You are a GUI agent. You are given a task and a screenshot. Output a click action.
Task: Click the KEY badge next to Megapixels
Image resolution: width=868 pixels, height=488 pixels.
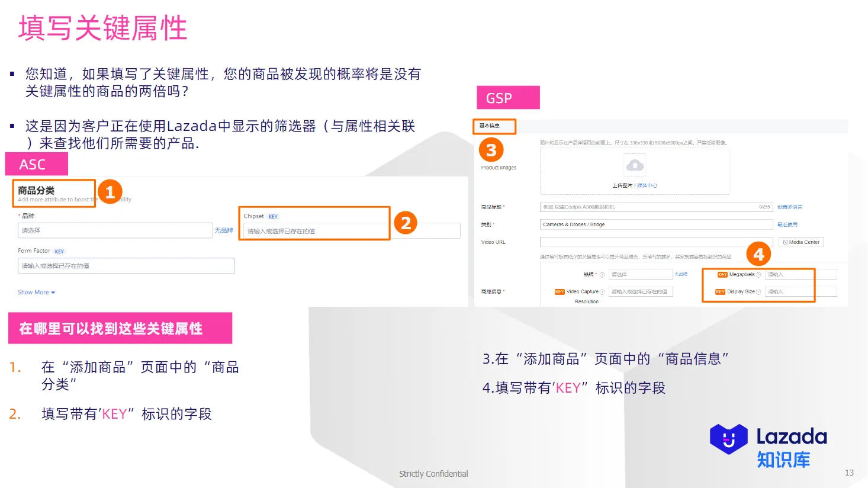point(722,274)
